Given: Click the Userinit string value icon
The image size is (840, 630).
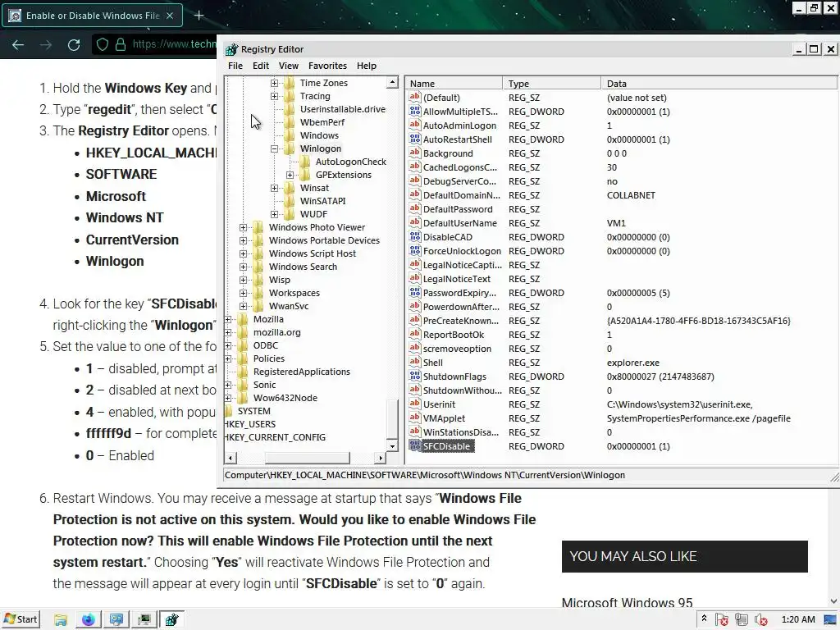Looking at the screenshot, I should click(x=414, y=404).
